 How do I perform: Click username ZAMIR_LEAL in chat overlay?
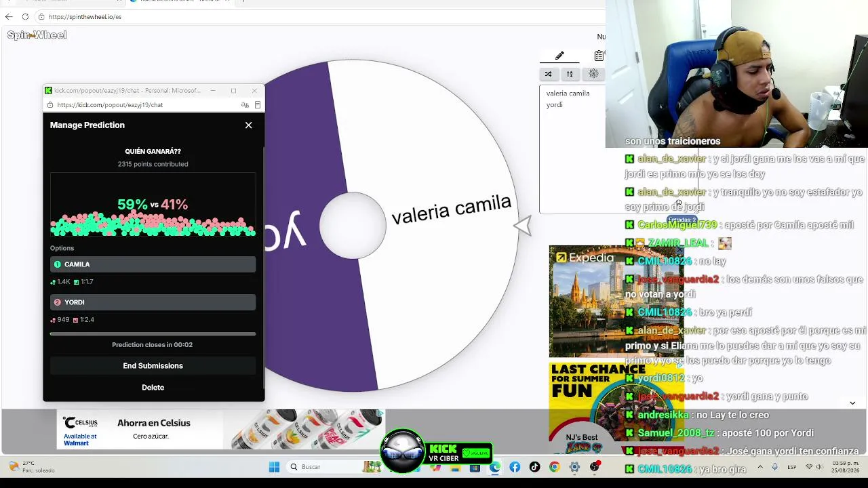click(678, 243)
